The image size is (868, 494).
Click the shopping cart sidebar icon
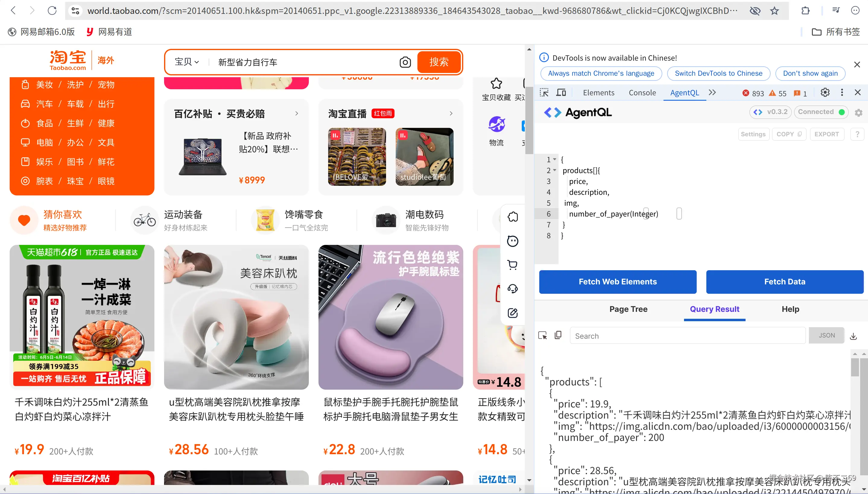pos(512,265)
